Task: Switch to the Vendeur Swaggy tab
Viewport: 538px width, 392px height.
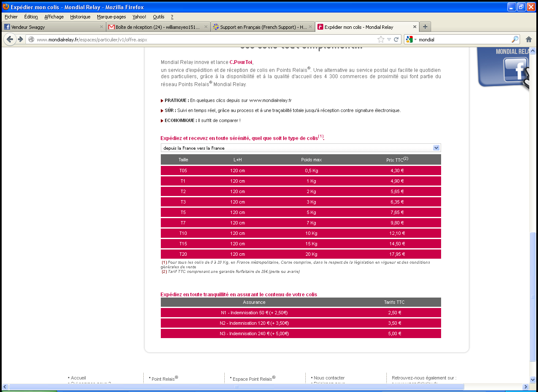Action: (53, 27)
